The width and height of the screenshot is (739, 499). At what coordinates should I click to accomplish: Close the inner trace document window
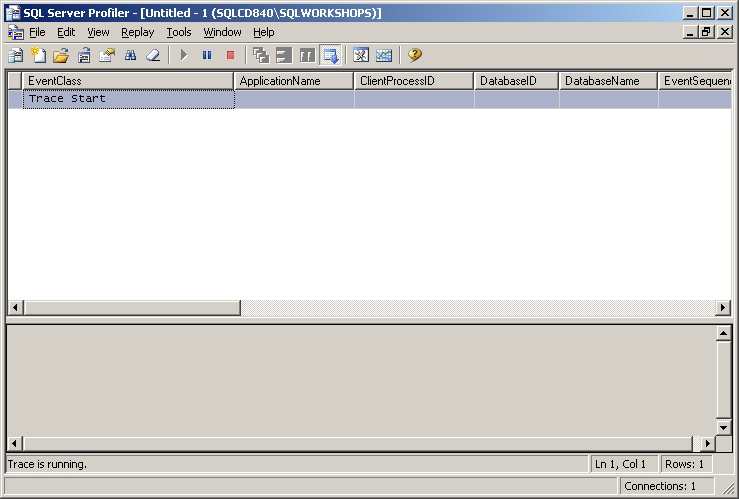724,32
